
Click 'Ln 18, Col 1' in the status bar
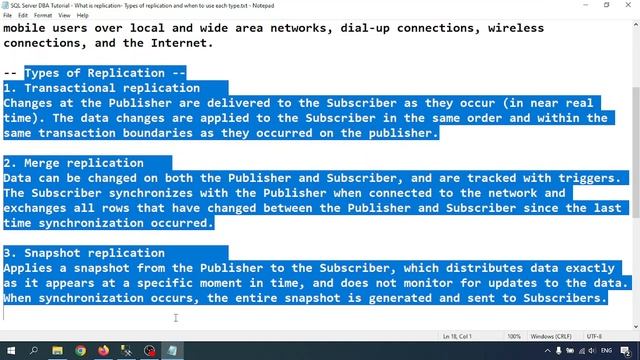457,336
